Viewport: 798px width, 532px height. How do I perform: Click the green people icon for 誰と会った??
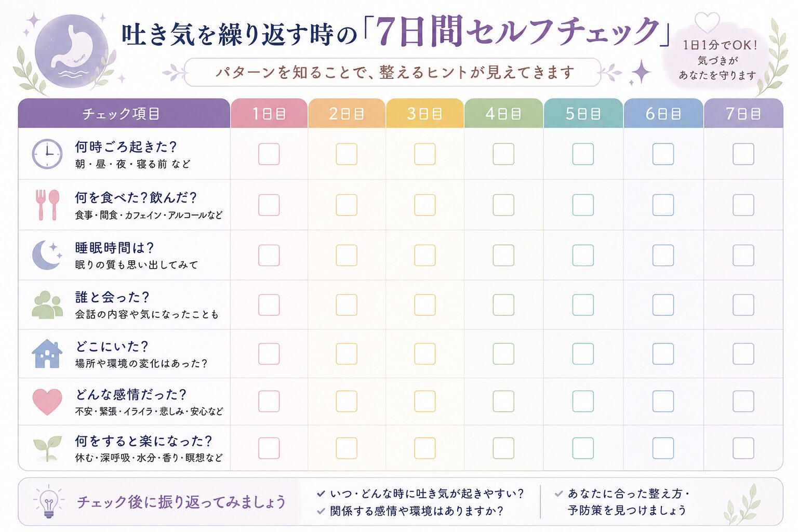click(47, 305)
